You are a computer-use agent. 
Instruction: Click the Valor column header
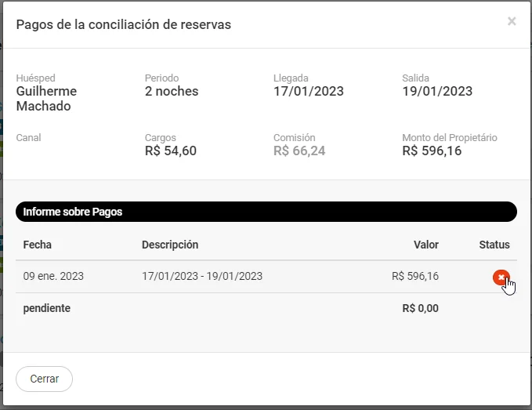point(425,245)
